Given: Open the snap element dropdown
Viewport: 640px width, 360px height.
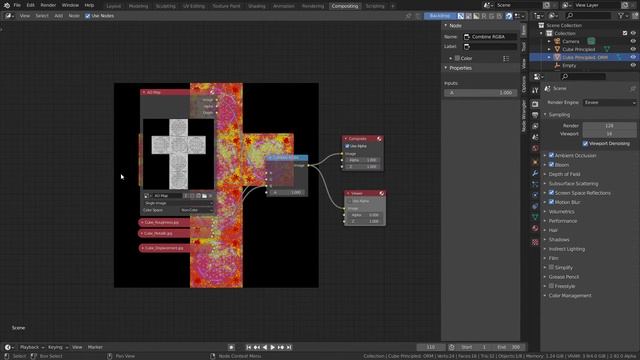Looking at the screenshot, I should pyautogui.click(x=519, y=16).
